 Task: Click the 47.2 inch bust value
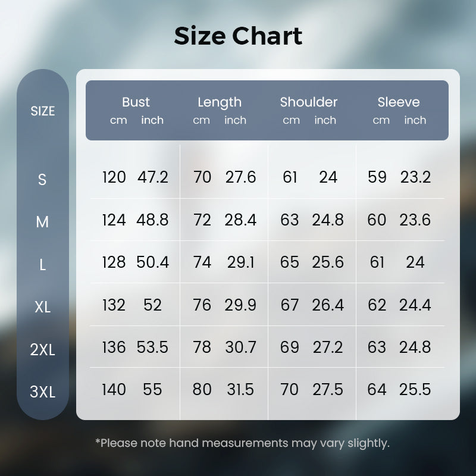tap(153, 177)
